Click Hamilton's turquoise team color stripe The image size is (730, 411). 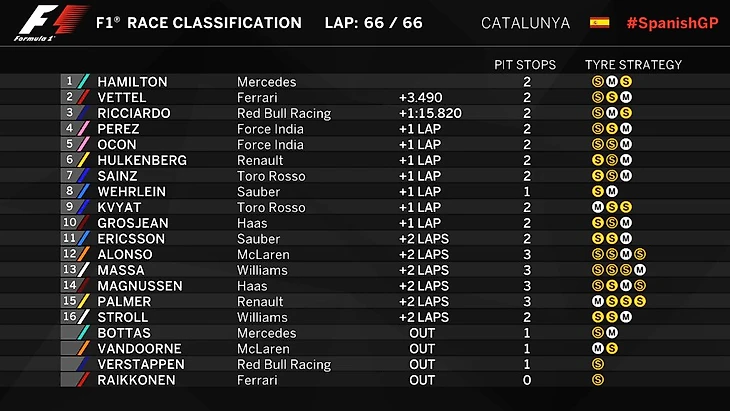tap(84, 81)
